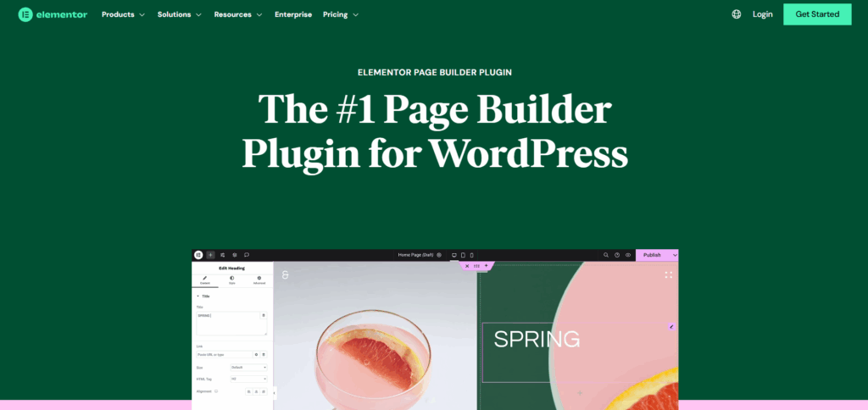Image resolution: width=868 pixels, height=410 pixels.
Task: Click the SPRING heading on canvas
Action: [x=537, y=339]
